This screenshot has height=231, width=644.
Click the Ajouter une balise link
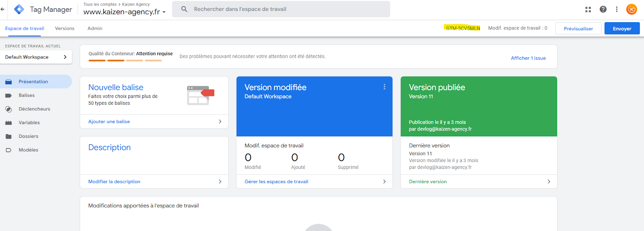click(x=109, y=121)
